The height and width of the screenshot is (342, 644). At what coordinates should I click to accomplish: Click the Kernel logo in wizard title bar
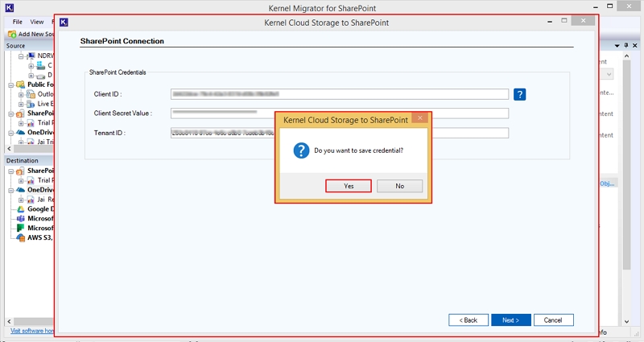64,23
